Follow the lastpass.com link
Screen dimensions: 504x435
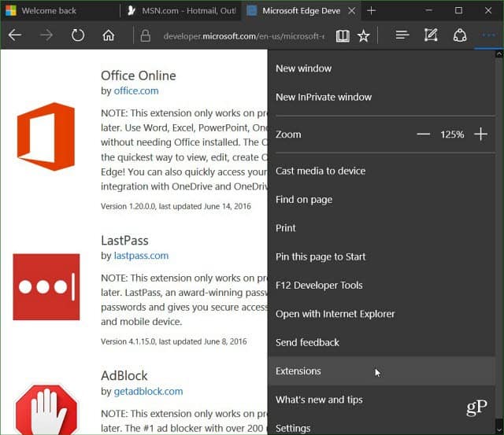141,256
